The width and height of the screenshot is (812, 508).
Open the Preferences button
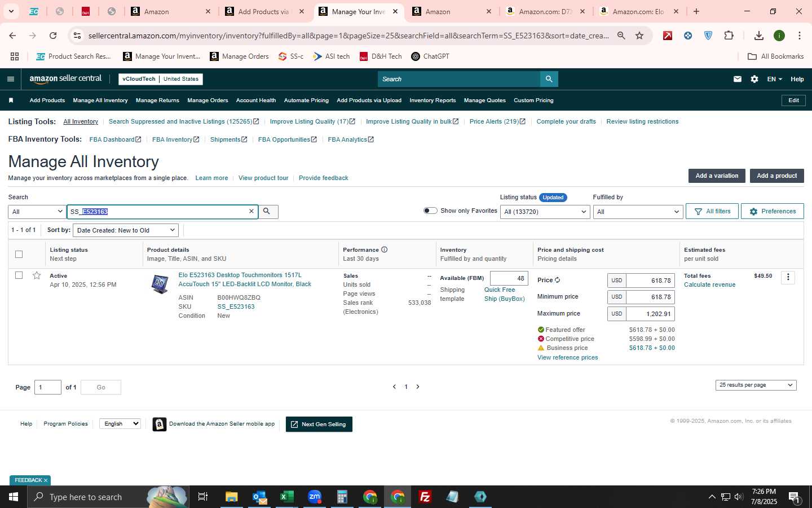tap(772, 211)
